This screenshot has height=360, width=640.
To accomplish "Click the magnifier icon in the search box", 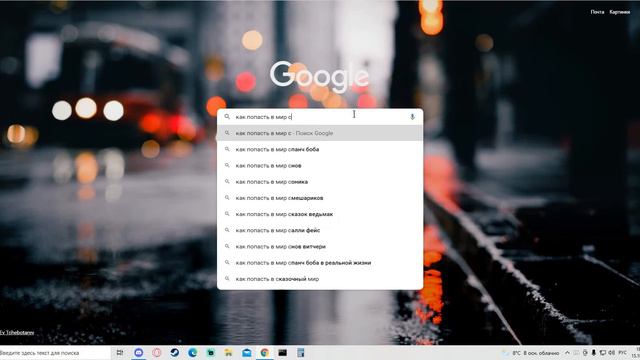I will [x=227, y=117].
